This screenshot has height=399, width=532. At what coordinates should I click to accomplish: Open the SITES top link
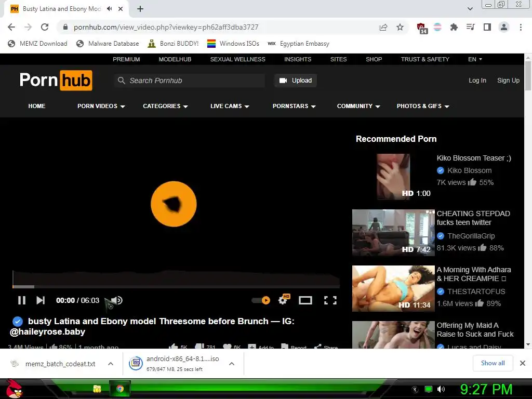[x=339, y=59]
